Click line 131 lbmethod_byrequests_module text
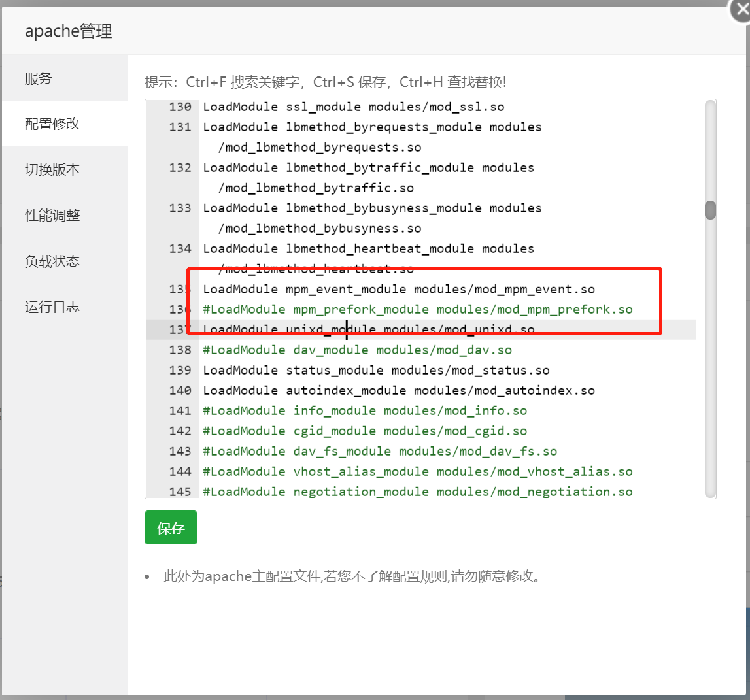 (372, 127)
